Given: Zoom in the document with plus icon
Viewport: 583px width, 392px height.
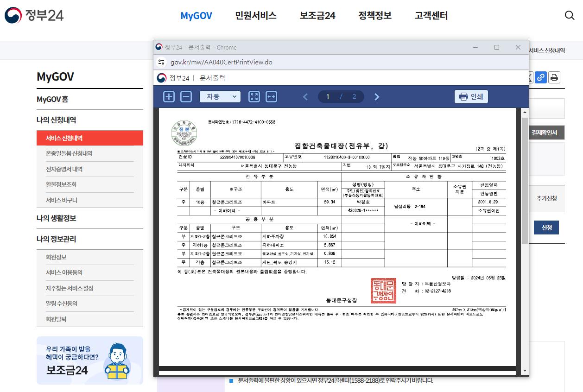Looking at the screenshot, I should tap(169, 96).
